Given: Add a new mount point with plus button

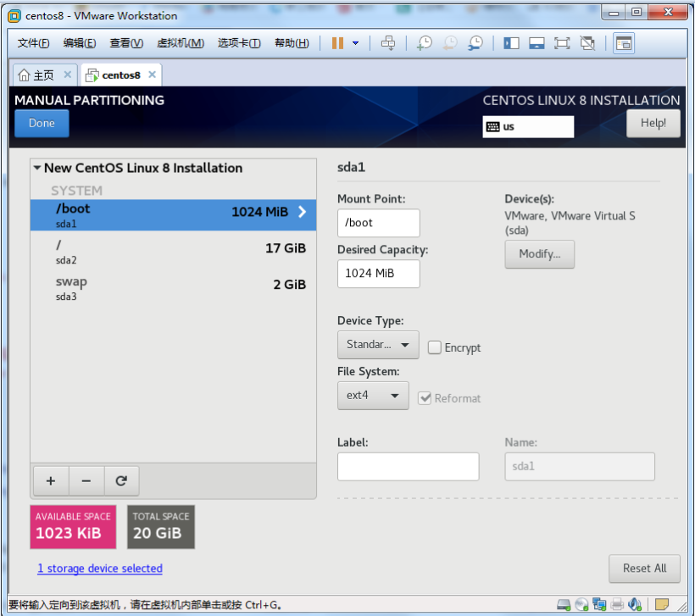Looking at the screenshot, I should click(x=51, y=480).
